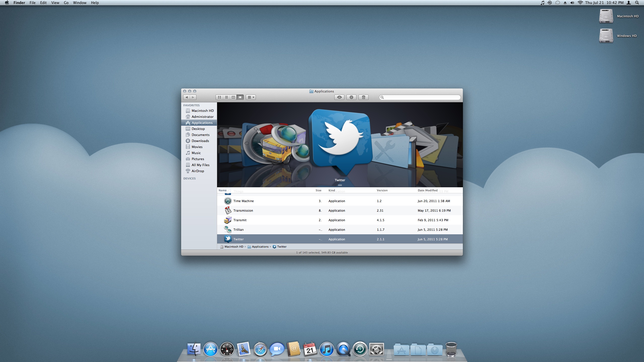Go back with the Finder back arrow

(187, 97)
